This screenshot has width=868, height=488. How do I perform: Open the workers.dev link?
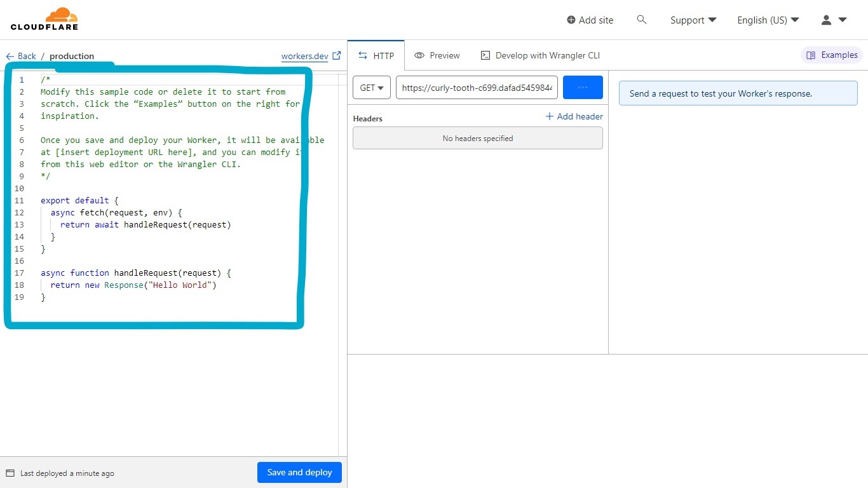pyautogui.click(x=304, y=57)
